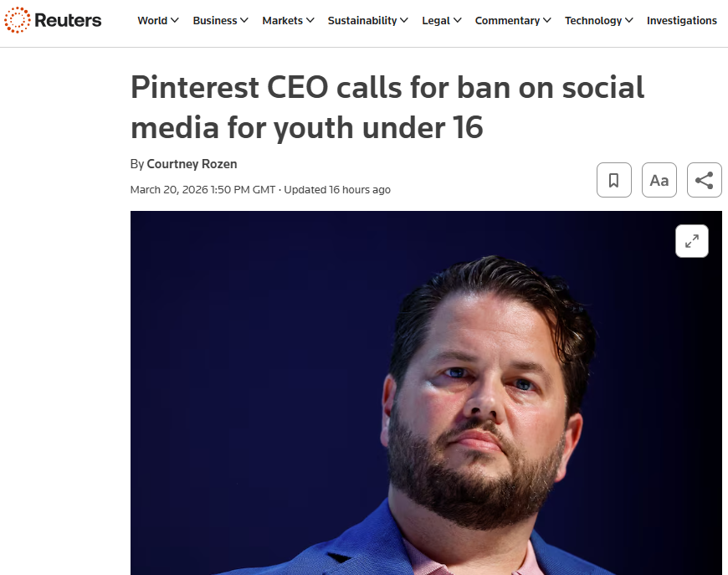Expand the Legal dropdown chevron

coord(457,20)
